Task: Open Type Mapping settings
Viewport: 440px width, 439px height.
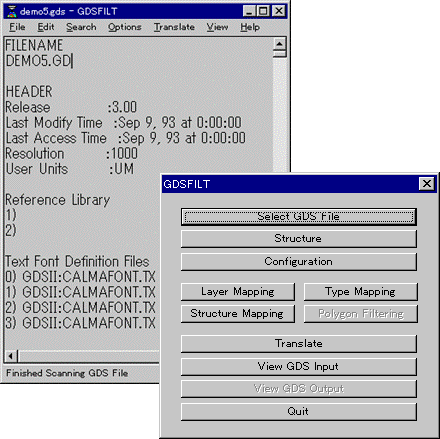Action: [360, 292]
